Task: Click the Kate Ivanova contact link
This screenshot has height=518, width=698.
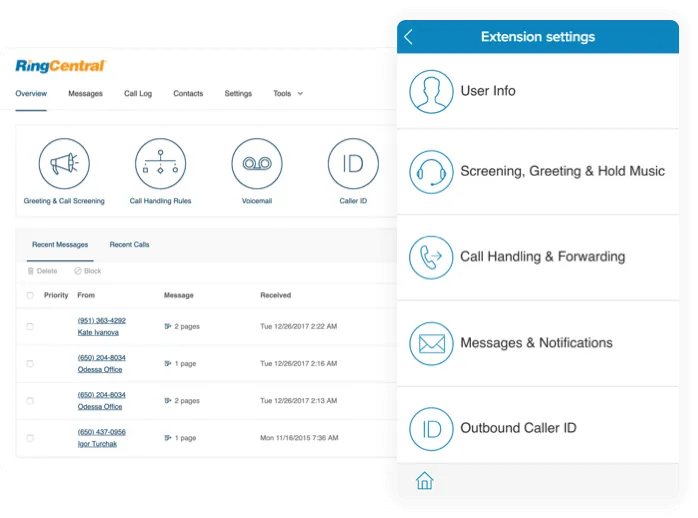Action: point(98,332)
